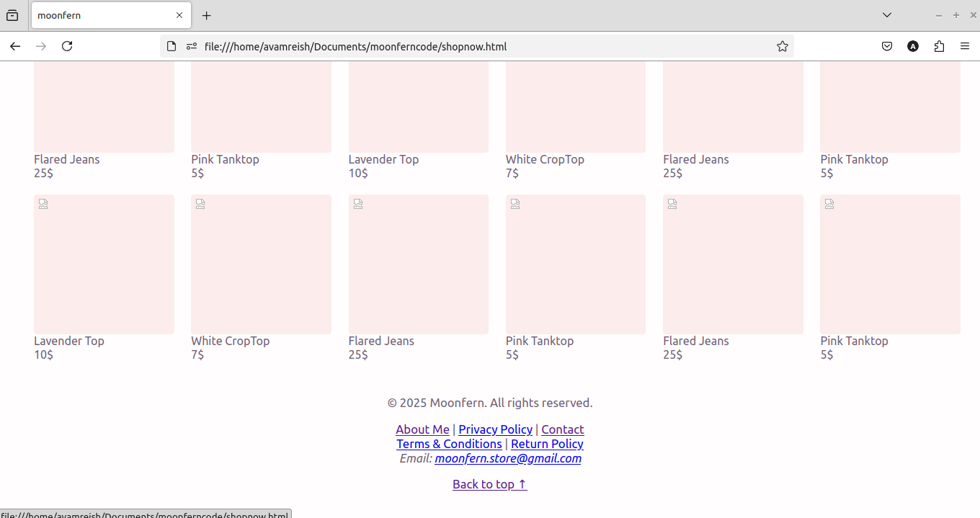This screenshot has height=518, width=980.
Task: Click the site permissions icon in address bar
Action: point(192,46)
